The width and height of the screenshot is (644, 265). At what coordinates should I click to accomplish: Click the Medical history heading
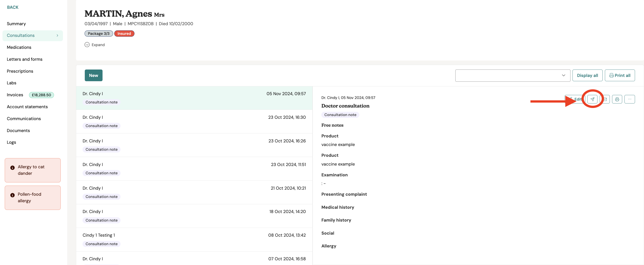338,207
